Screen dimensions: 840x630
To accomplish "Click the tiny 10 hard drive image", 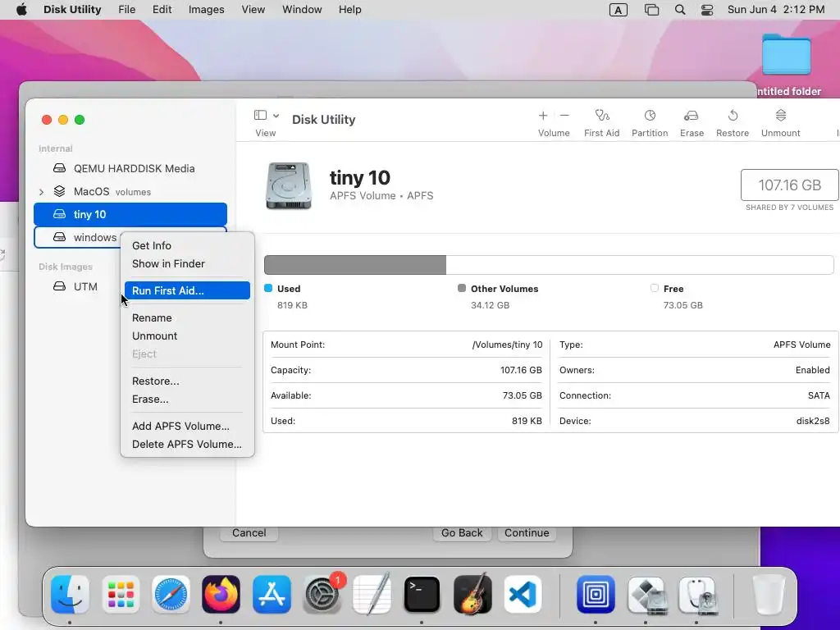I will [289, 185].
